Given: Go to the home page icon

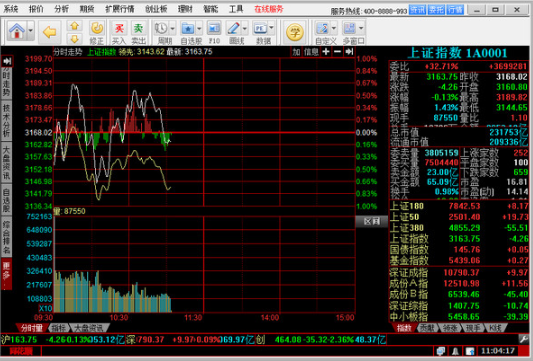Looking at the screenshot, I should [16, 31].
